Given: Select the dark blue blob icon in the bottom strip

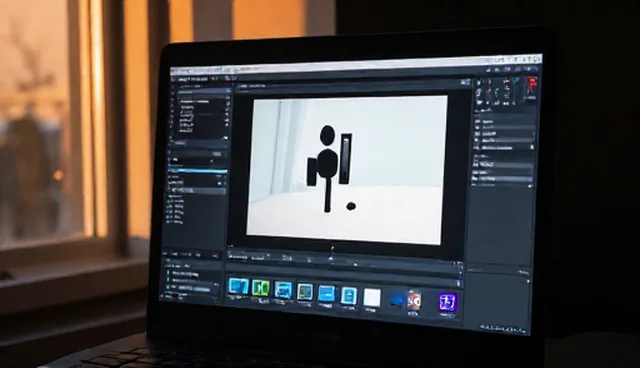Looking at the screenshot, I should point(396,301).
